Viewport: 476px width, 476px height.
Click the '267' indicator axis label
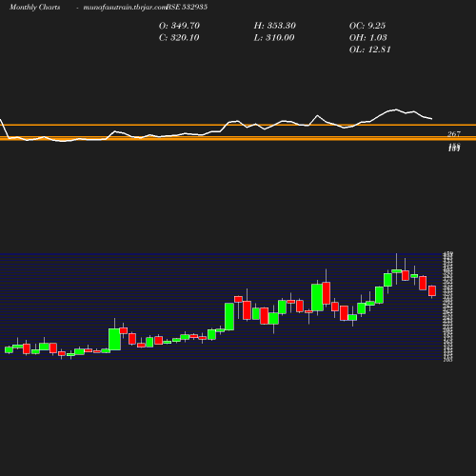[x=454, y=134]
